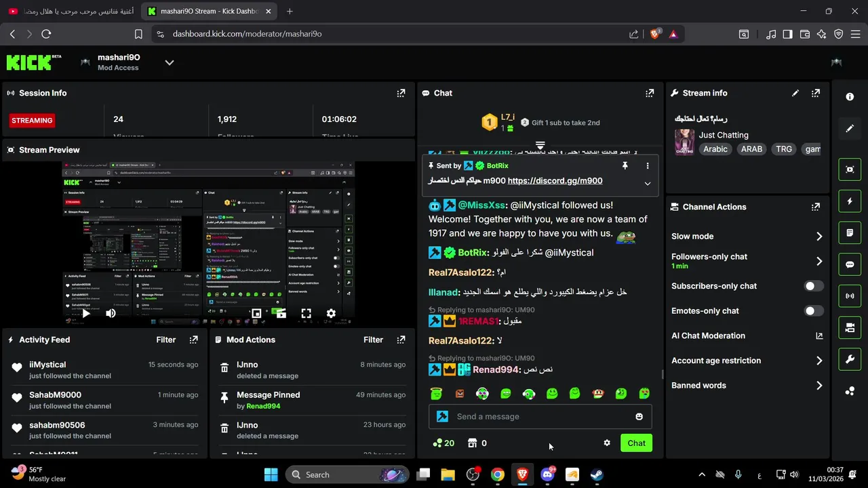Toggle Emotes-only chat switch

click(x=814, y=310)
